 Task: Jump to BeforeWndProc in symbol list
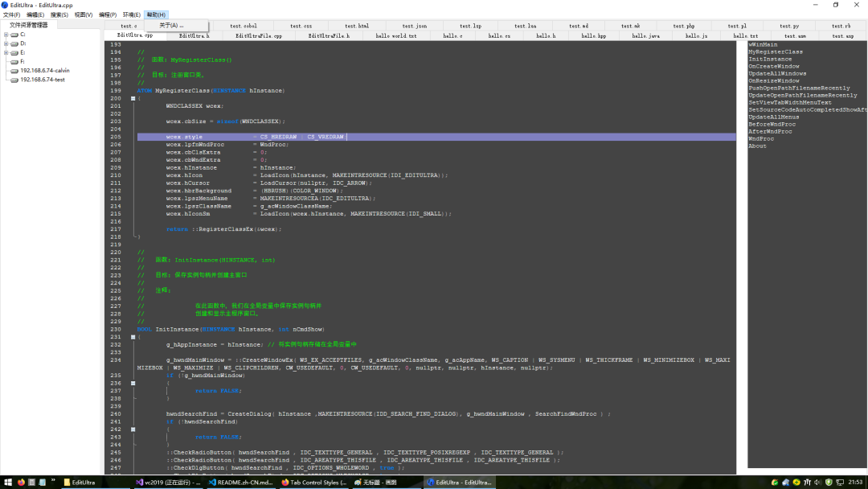(x=772, y=124)
